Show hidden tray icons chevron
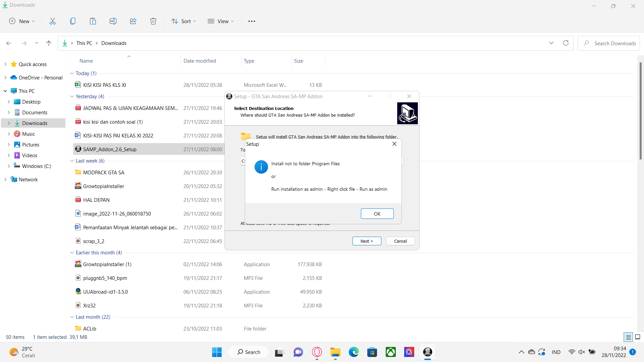 (x=521, y=352)
